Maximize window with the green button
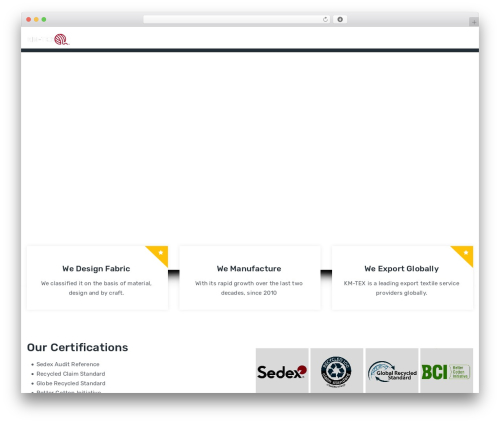Viewport: 500px width, 423px height. (44, 20)
